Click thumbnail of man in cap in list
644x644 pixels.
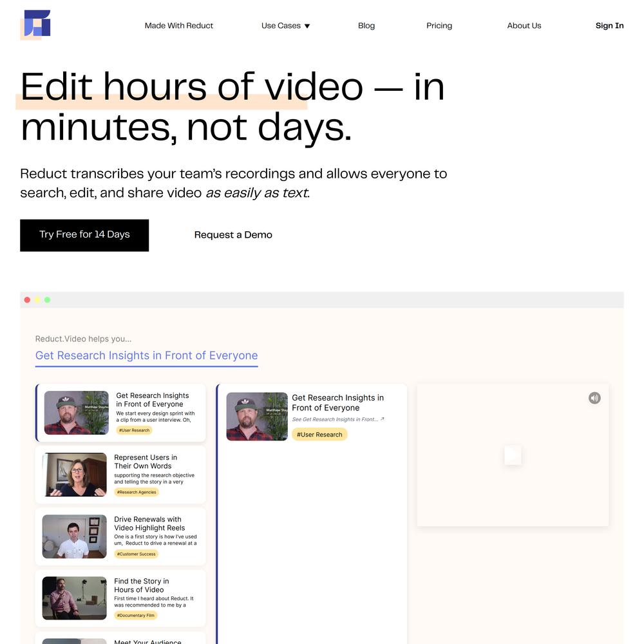(x=77, y=413)
